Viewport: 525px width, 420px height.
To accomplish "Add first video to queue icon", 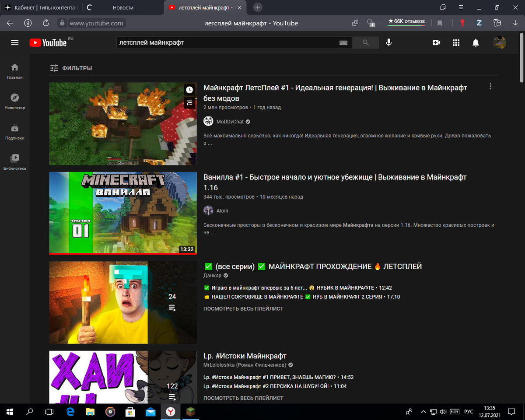I will pos(189,103).
